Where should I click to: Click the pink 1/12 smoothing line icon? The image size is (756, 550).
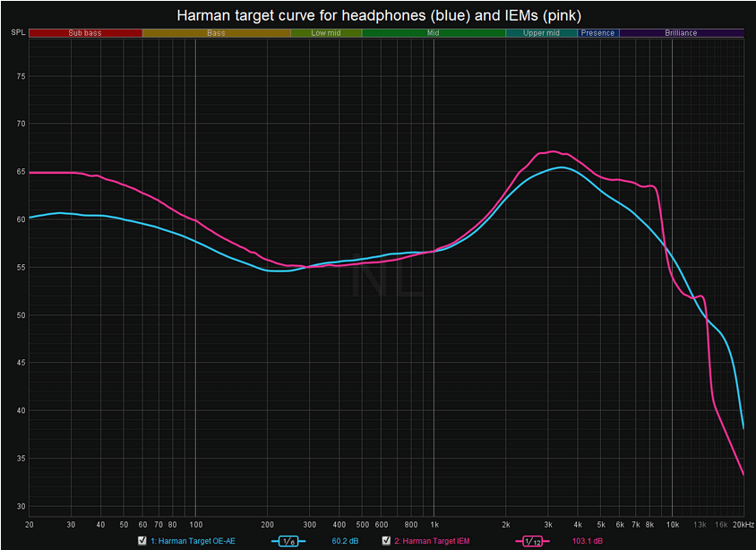[x=530, y=541]
